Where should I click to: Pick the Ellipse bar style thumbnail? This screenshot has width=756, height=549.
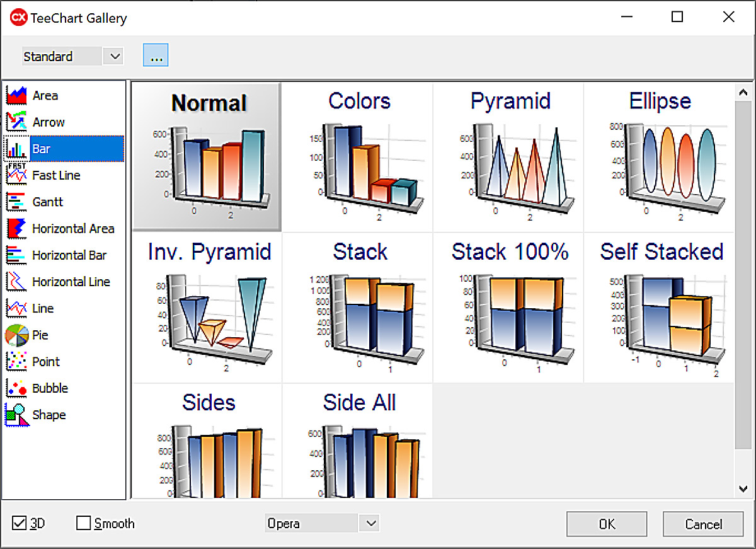(660, 157)
